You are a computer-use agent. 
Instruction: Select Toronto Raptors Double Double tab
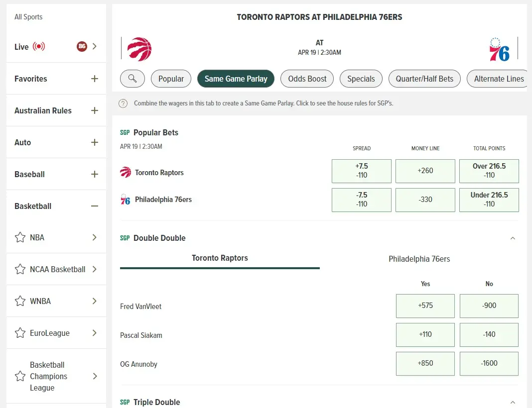pyautogui.click(x=220, y=259)
